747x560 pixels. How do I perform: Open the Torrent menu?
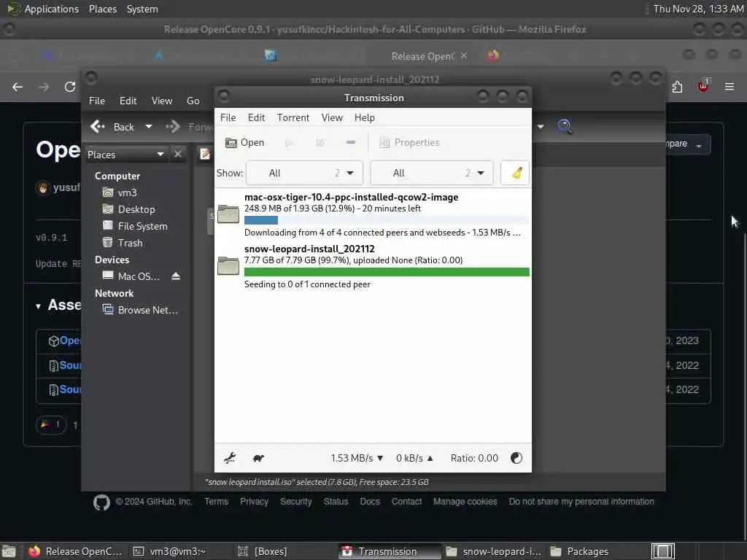pos(293,117)
